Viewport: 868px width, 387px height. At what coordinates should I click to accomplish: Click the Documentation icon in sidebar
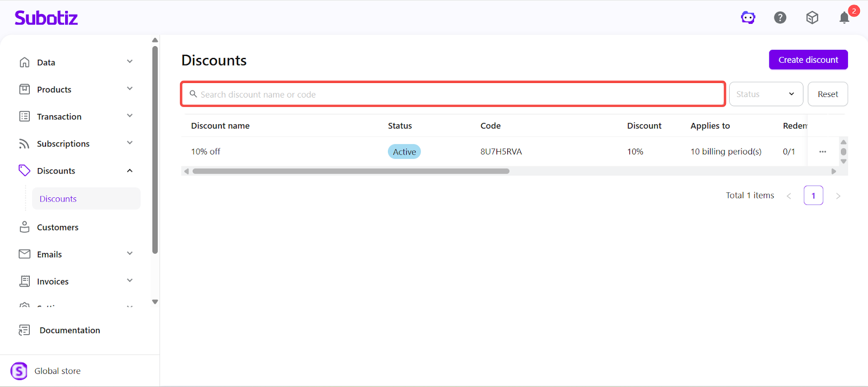click(x=24, y=330)
